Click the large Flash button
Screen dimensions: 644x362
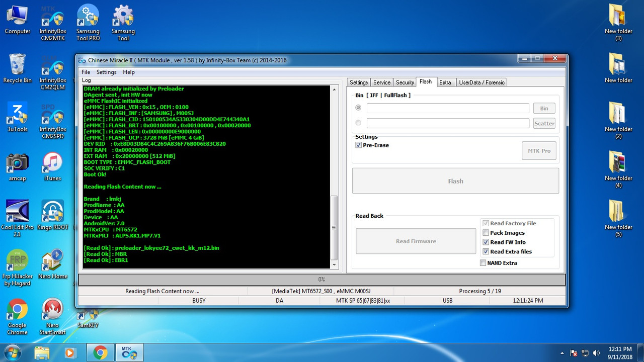[455, 181]
